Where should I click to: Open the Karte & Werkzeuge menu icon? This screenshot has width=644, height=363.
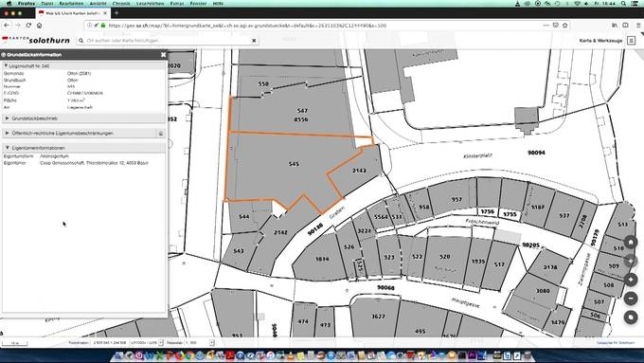tap(632, 41)
